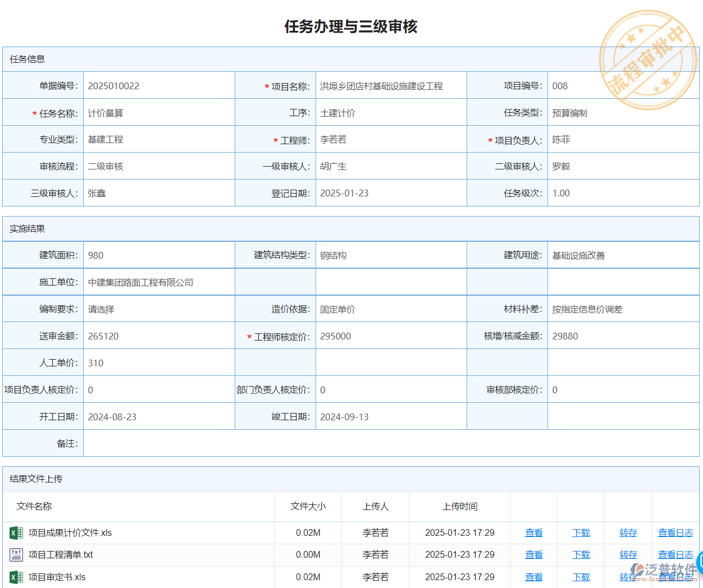Click the 备注 remarks field
The image size is (703, 588).
tap(390, 443)
